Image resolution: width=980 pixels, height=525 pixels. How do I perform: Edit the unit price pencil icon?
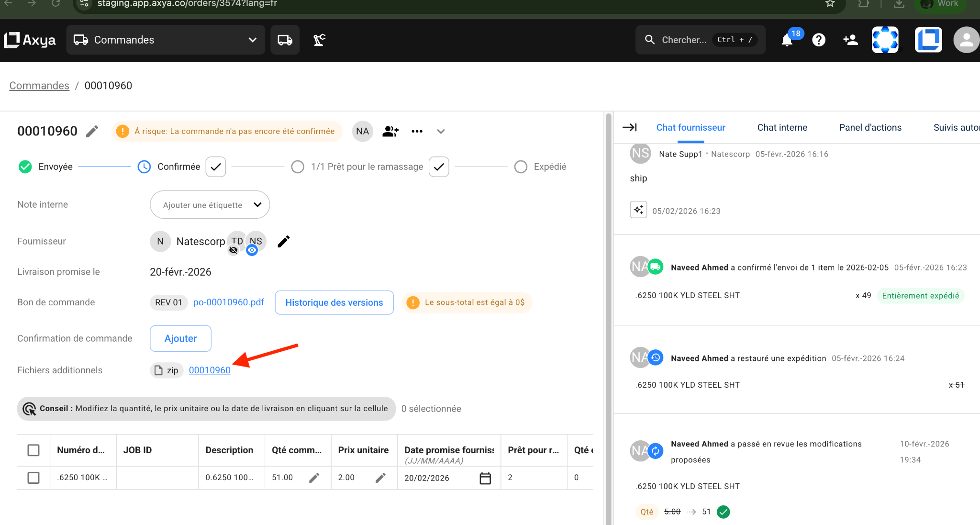pos(380,478)
